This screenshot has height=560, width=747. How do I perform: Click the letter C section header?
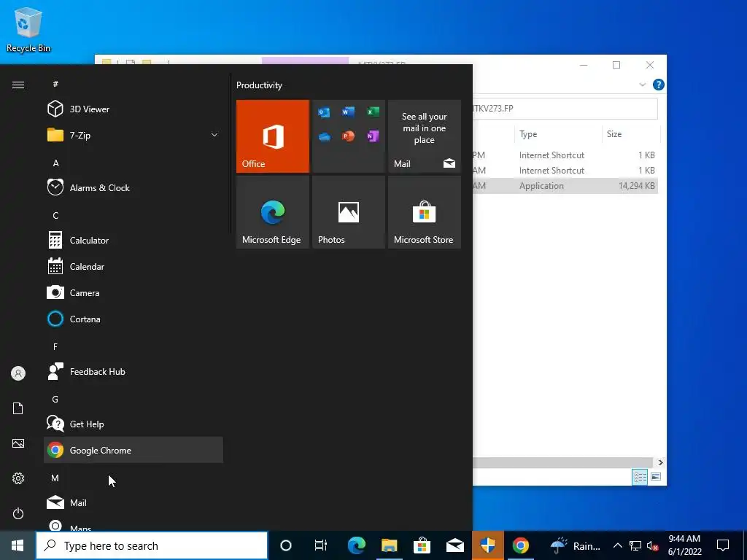pos(55,215)
